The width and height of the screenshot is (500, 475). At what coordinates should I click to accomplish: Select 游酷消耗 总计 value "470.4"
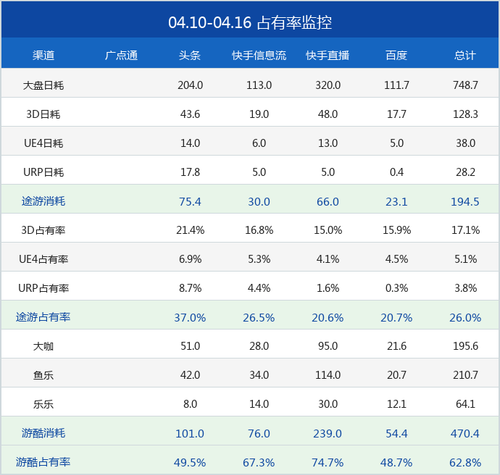pyautogui.click(x=465, y=434)
